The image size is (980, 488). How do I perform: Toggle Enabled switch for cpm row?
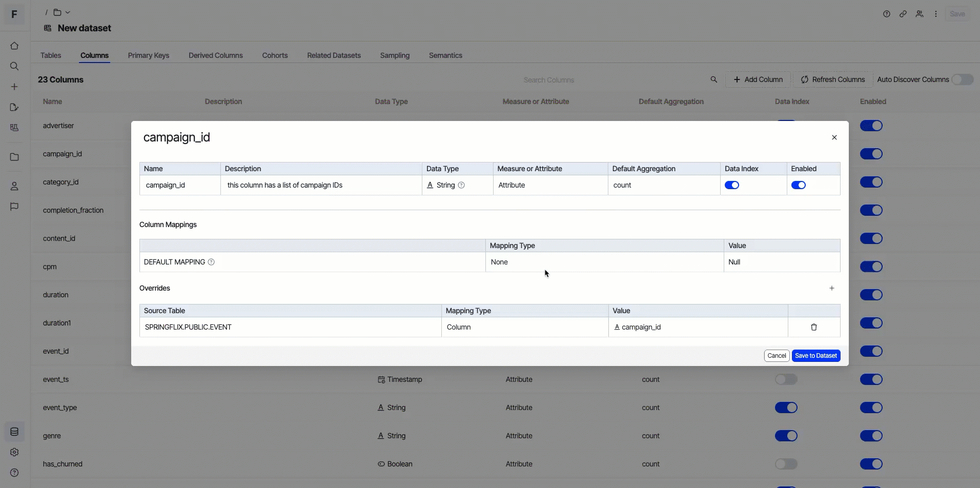click(x=871, y=267)
